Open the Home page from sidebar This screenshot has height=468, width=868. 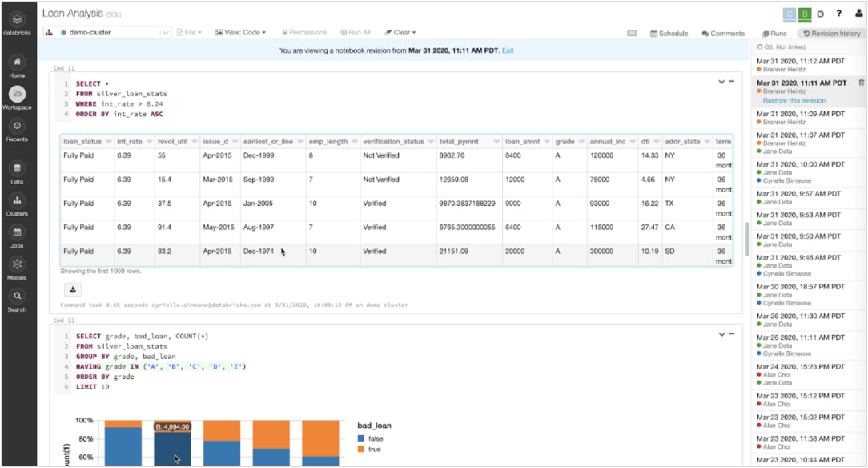tap(17, 63)
